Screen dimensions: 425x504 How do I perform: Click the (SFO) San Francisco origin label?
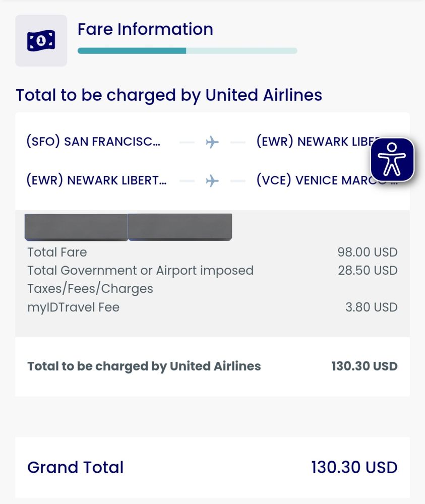click(93, 142)
